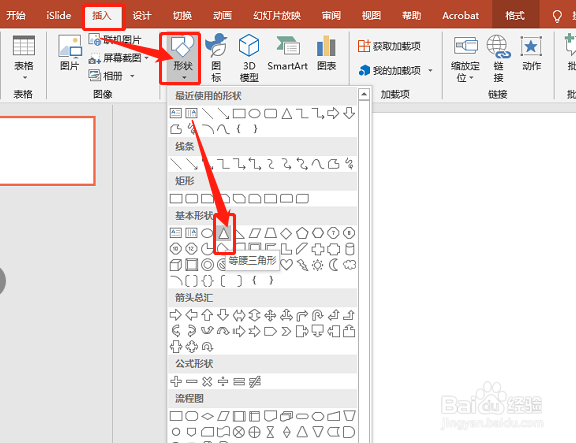Select the diamond shape in basic shapes
The image size is (576, 443).
coord(286,233)
